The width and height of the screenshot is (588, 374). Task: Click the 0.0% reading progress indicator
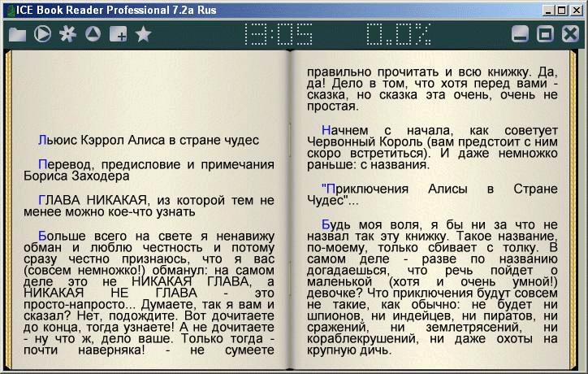pyautogui.click(x=398, y=34)
